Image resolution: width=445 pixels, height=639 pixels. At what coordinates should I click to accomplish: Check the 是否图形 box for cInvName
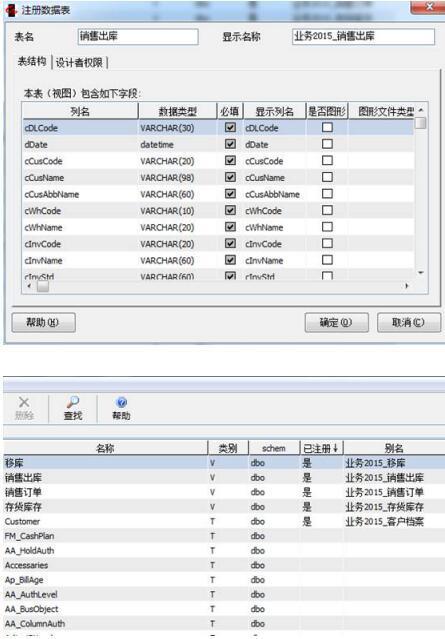tap(327, 260)
